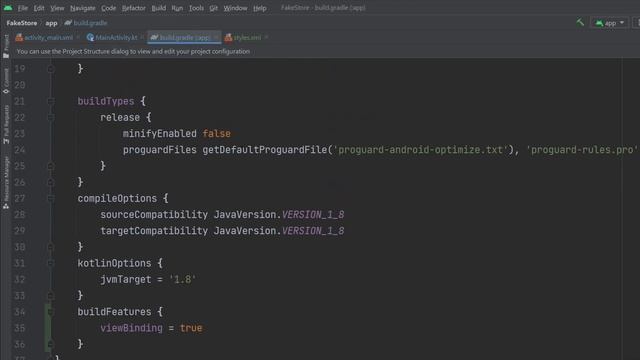This screenshot has height=360, width=640.
Task: Open the Navigate menu
Action: (82, 8)
